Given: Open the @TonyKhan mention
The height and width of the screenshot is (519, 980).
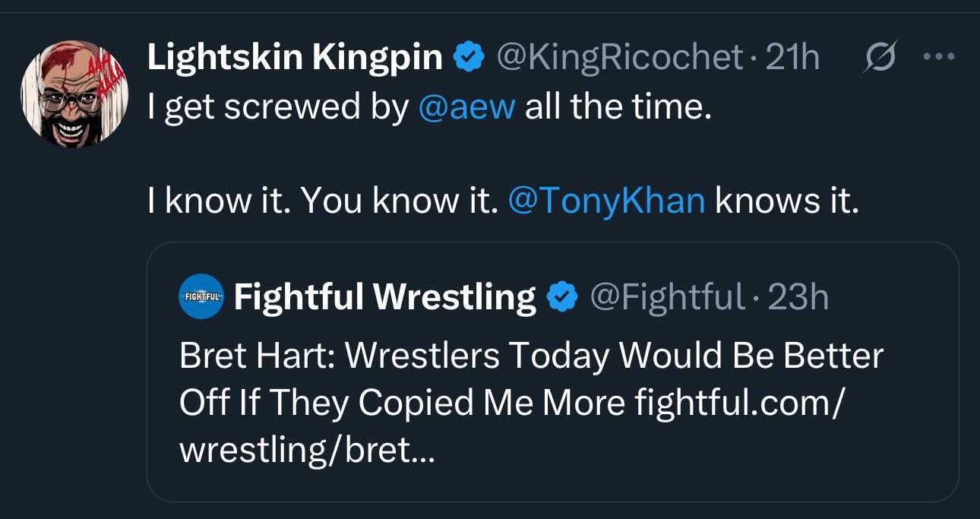Looking at the screenshot, I should tap(605, 200).
